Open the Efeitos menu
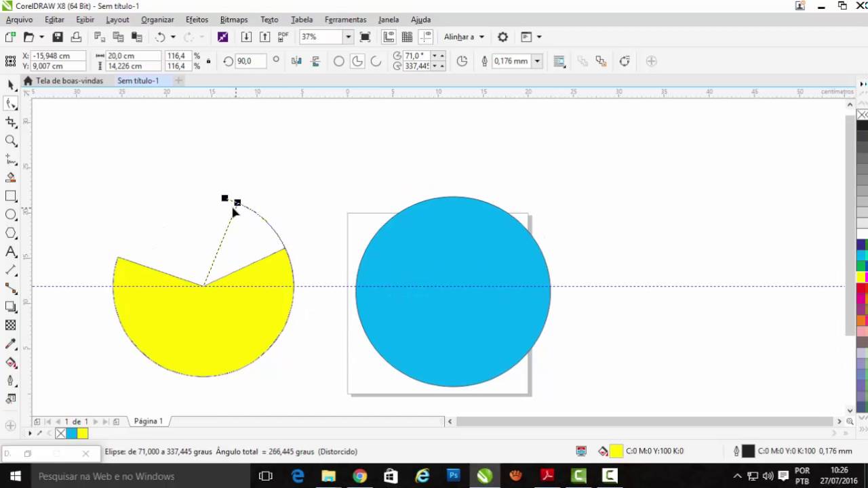This screenshot has width=868, height=488. click(197, 20)
